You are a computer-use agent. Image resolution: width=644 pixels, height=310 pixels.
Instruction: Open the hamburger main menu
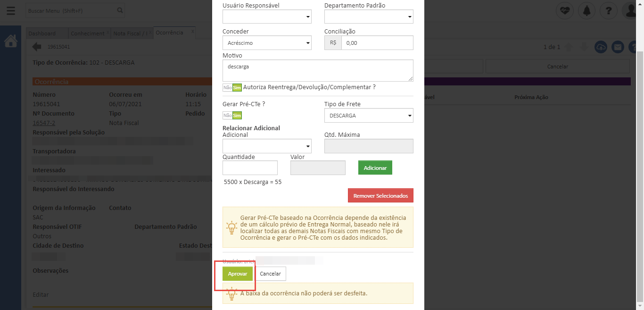[11, 10]
